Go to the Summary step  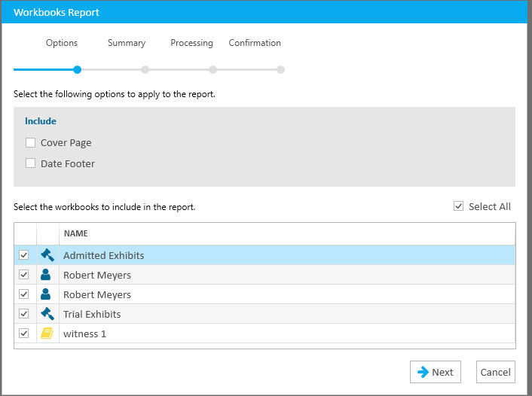click(127, 43)
